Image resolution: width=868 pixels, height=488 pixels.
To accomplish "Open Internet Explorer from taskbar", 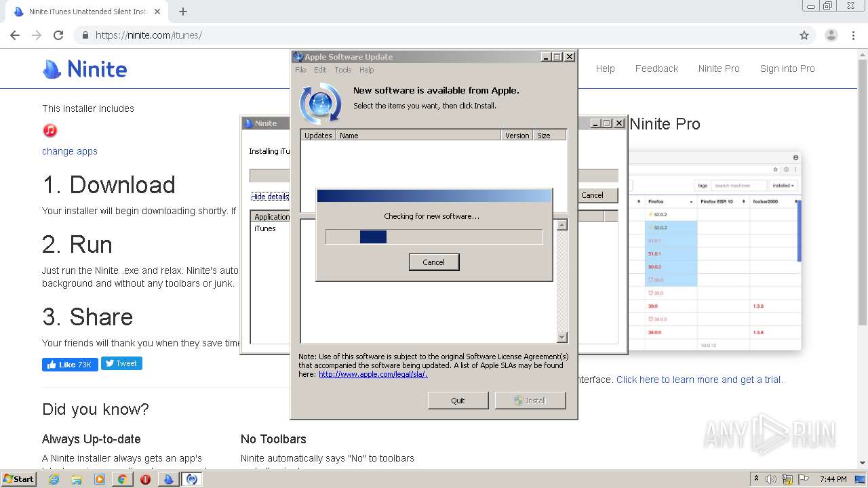I will [54, 479].
